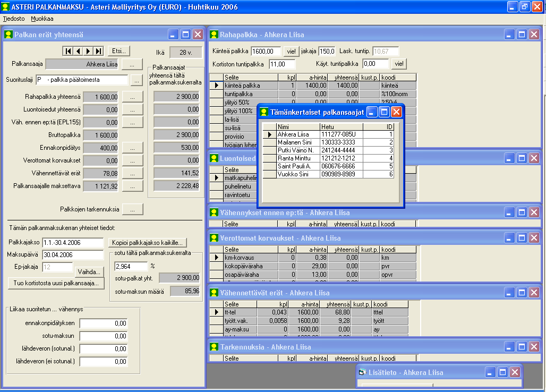This screenshot has height=392, width=546.
Task: Click kokopäiväraha row
Action: point(313,266)
